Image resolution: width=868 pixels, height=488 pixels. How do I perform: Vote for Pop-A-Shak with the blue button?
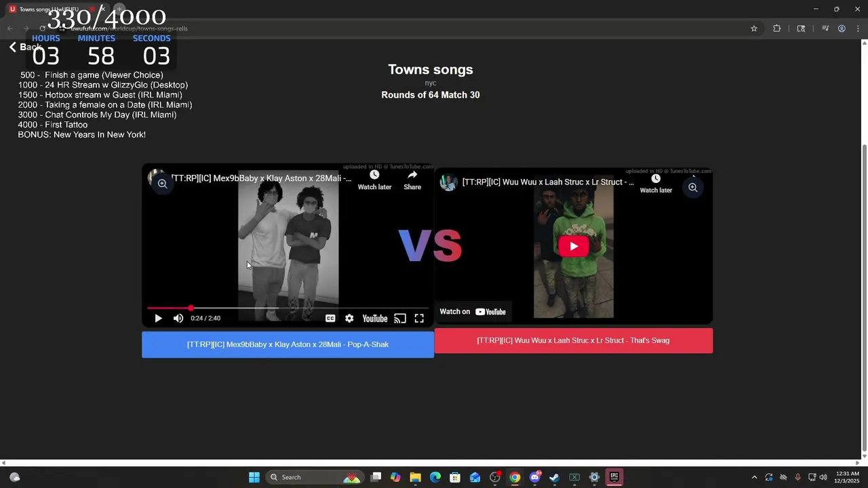point(288,344)
